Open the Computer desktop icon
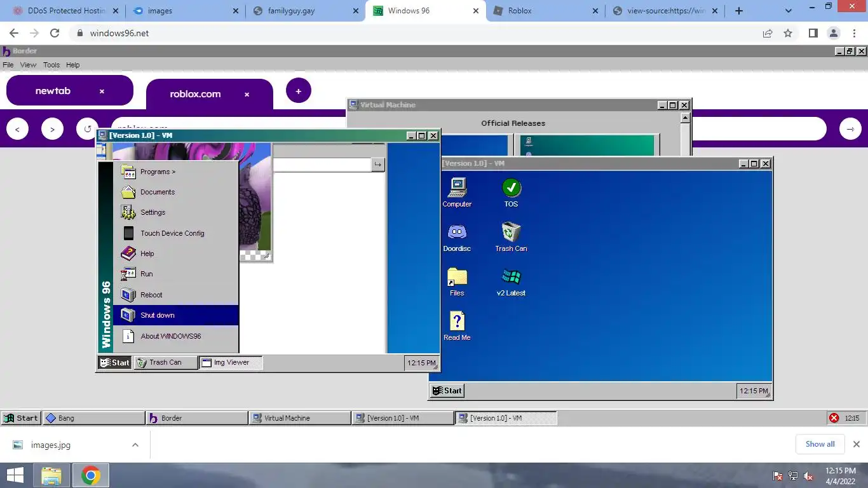The width and height of the screenshot is (868, 488). tap(457, 193)
